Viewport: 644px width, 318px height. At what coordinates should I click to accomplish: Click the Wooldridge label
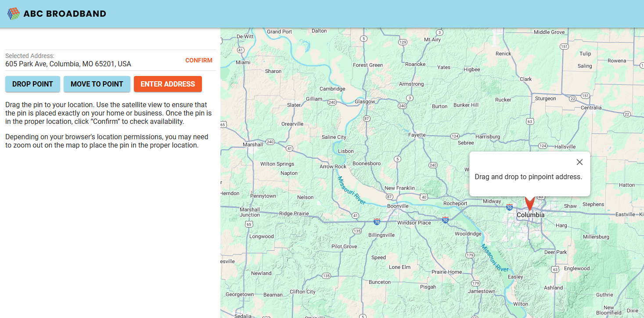click(468, 234)
